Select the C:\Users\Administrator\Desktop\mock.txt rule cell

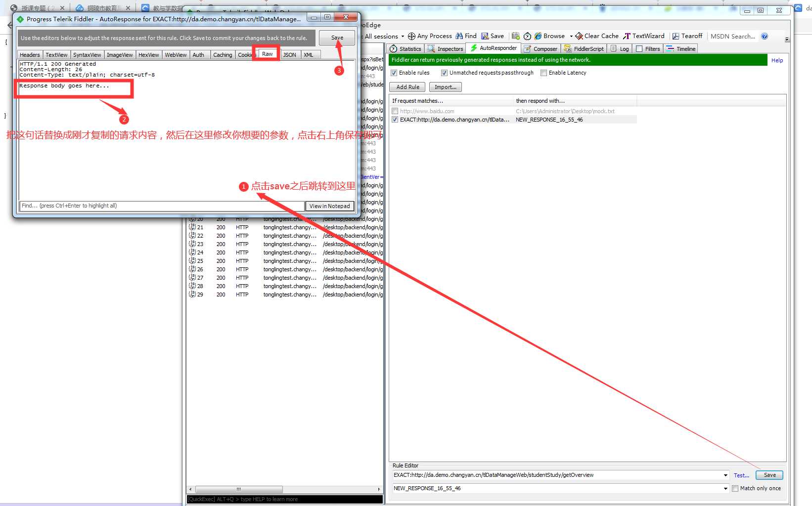(x=575, y=111)
